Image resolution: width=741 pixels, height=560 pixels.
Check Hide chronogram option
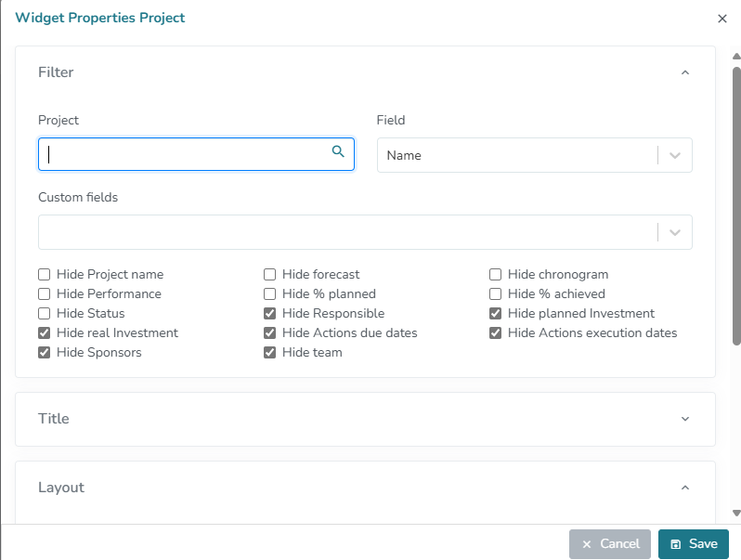pyautogui.click(x=496, y=275)
